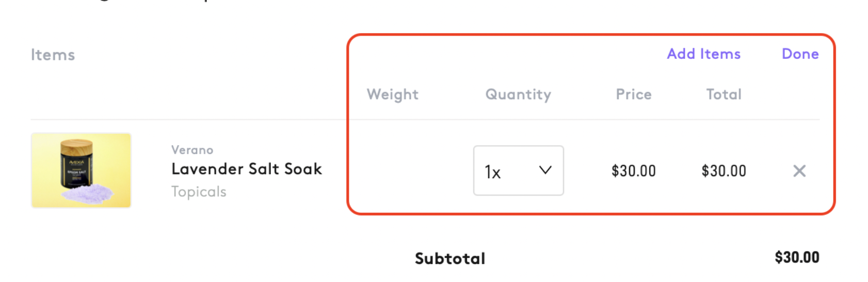Screen dimensions: 868x282
Task: Click the Subtotal label
Action: [450, 258]
